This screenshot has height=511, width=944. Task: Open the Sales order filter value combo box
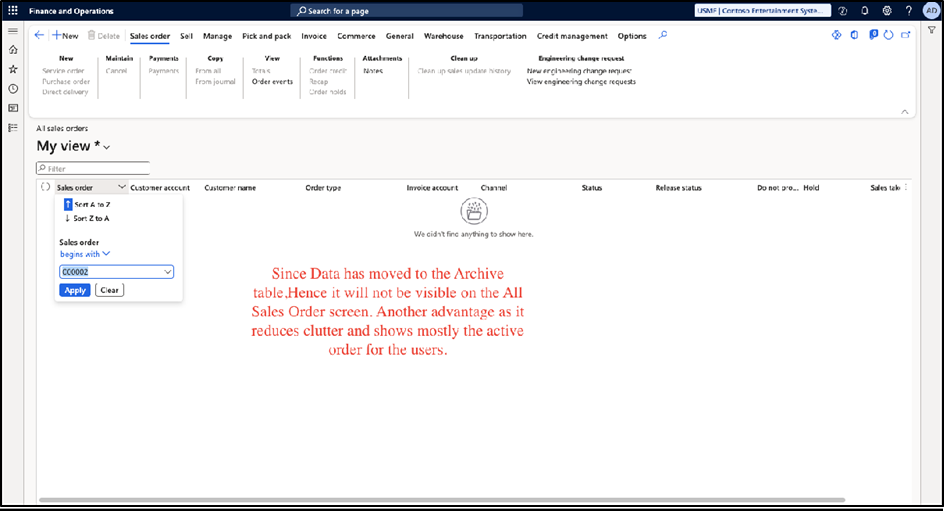coord(116,272)
